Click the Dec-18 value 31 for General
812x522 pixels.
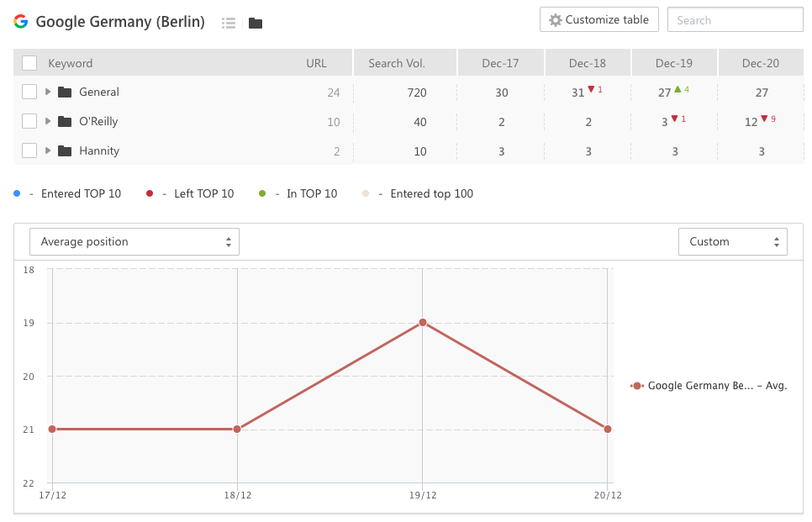[x=578, y=92]
